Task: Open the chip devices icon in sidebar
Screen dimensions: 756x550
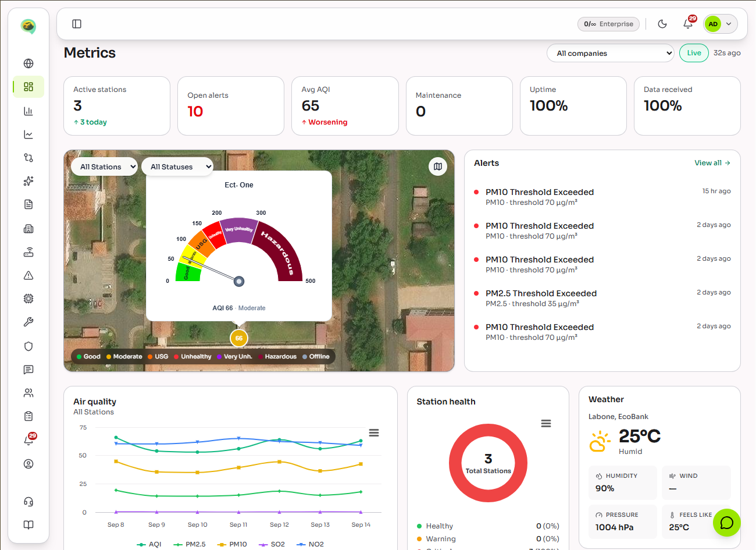Action: [x=28, y=299]
